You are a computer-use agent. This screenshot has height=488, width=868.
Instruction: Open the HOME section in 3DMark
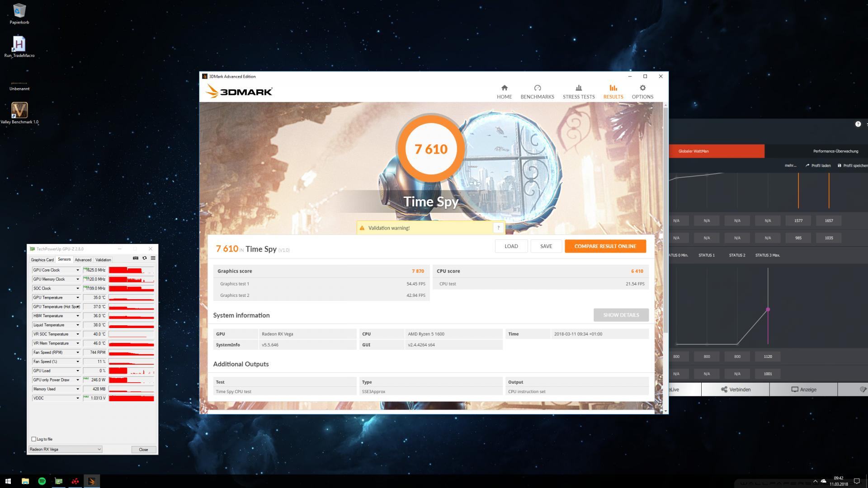click(x=504, y=92)
